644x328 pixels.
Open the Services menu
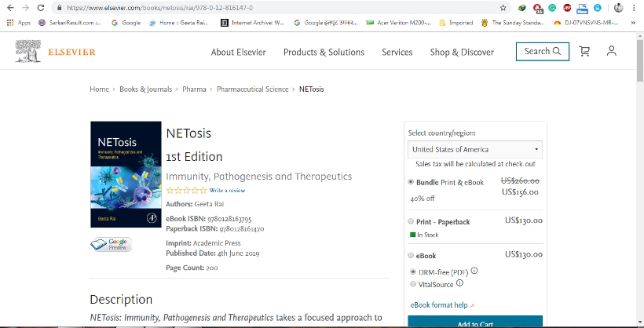pyautogui.click(x=397, y=52)
